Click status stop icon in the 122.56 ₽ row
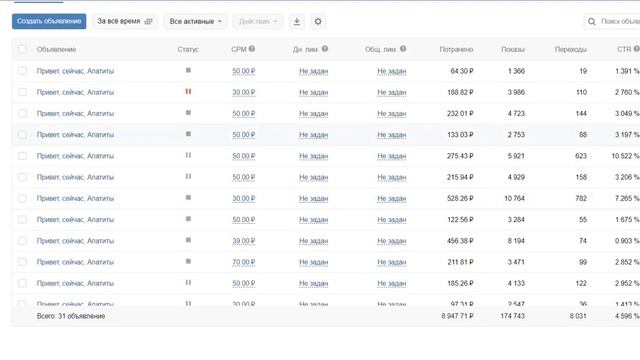This screenshot has width=640, height=360. (188, 219)
